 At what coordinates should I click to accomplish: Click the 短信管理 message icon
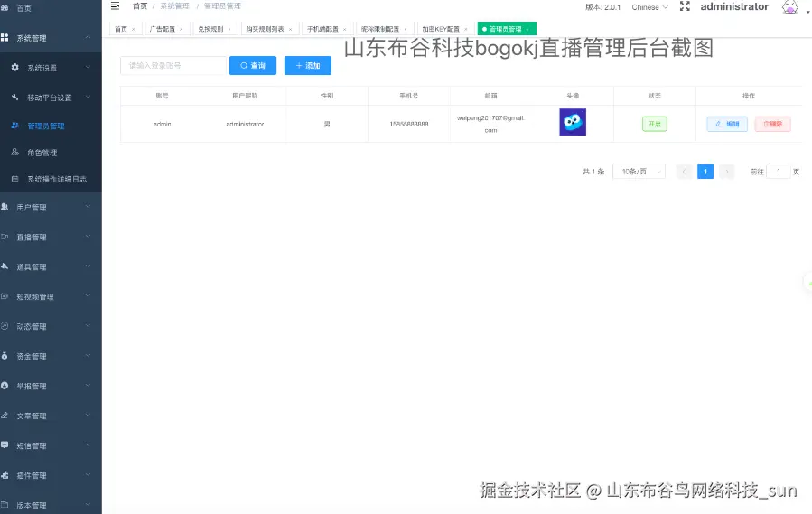(x=5, y=445)
